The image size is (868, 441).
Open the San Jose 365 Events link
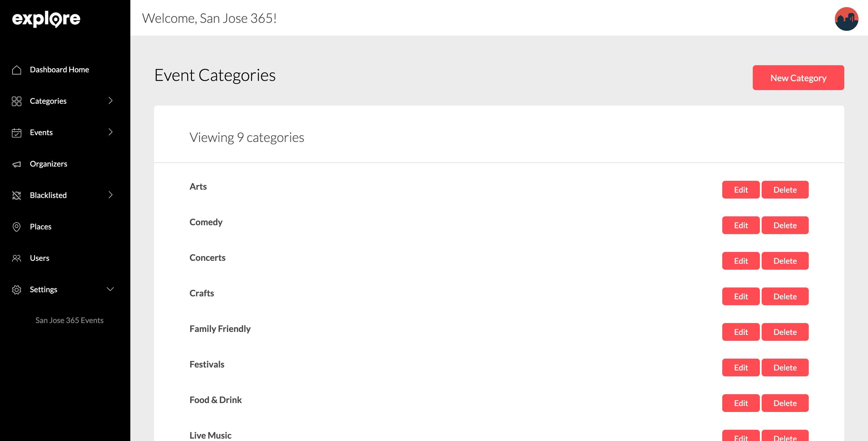click(69, 320)
